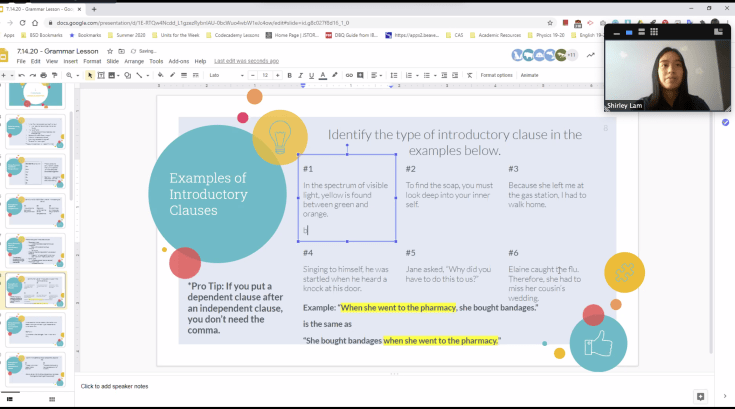Viewport: 735px width, 409px height.
Task: Click the Clear formatting icon
Action: tap(467, 75)
